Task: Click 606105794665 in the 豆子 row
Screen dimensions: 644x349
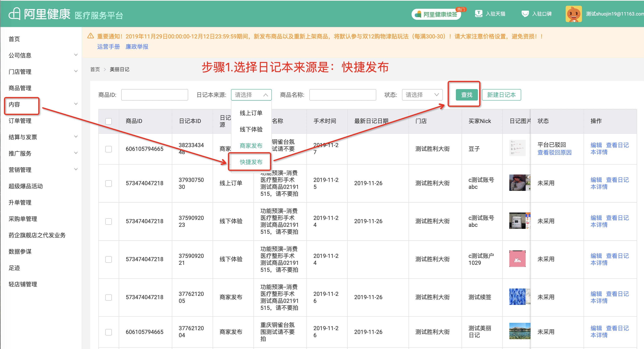Action: pyautogui.click(x=144, y=149)
